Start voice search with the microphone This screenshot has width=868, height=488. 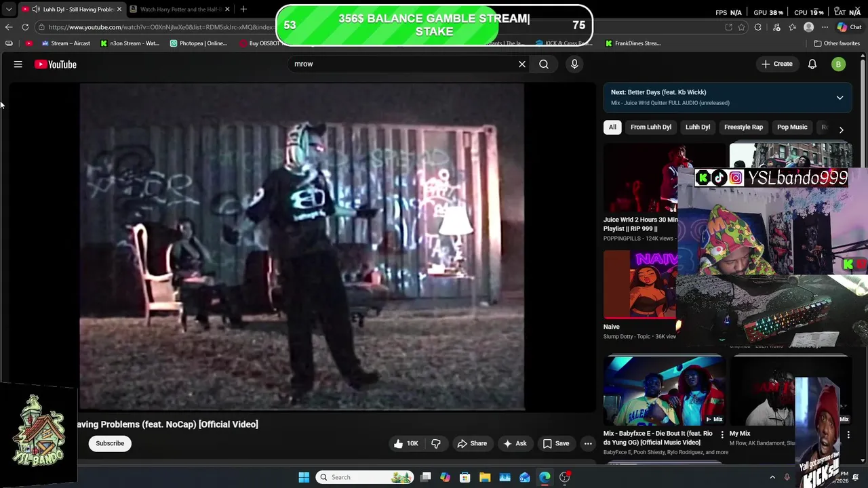click(574, 64)
